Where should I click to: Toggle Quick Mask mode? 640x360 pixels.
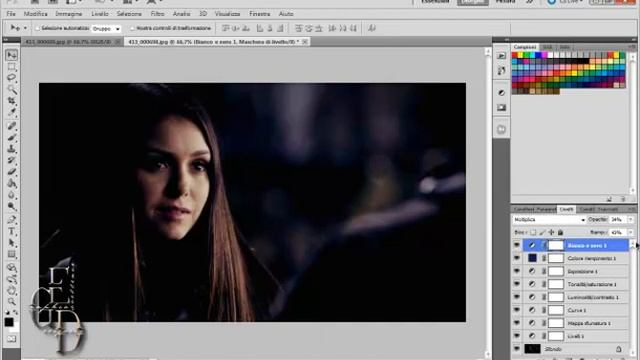(x=12, y=339)
